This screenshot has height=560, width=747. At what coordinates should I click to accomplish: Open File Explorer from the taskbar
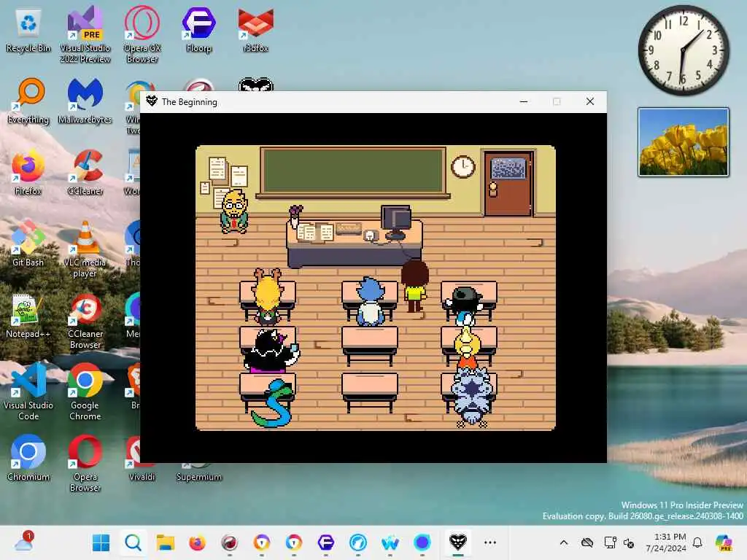[166, 542]
